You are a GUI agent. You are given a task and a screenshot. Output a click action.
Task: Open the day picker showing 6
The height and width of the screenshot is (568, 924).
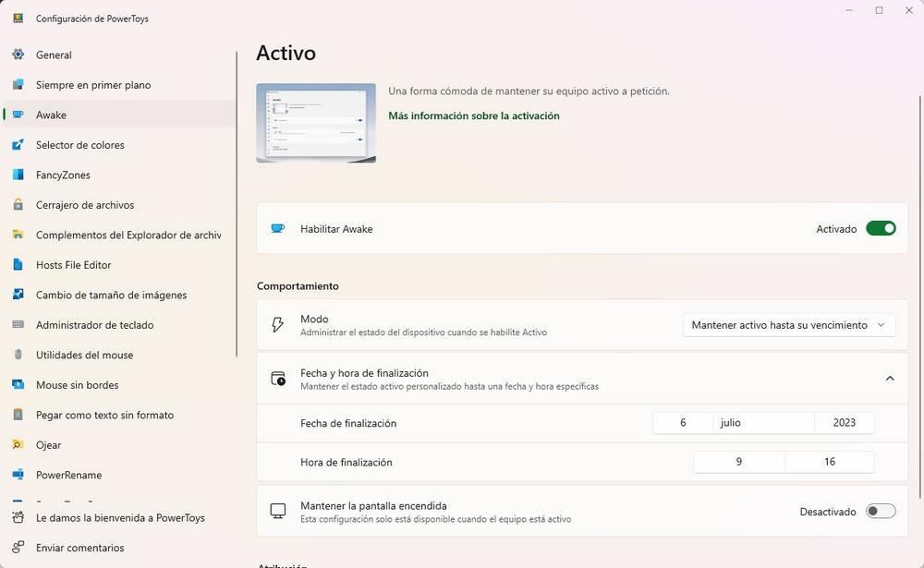click(x=683, y=423)
